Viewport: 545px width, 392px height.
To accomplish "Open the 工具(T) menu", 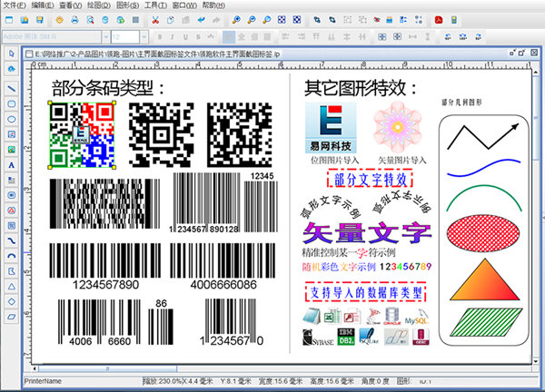I will [x=154, y=5].
